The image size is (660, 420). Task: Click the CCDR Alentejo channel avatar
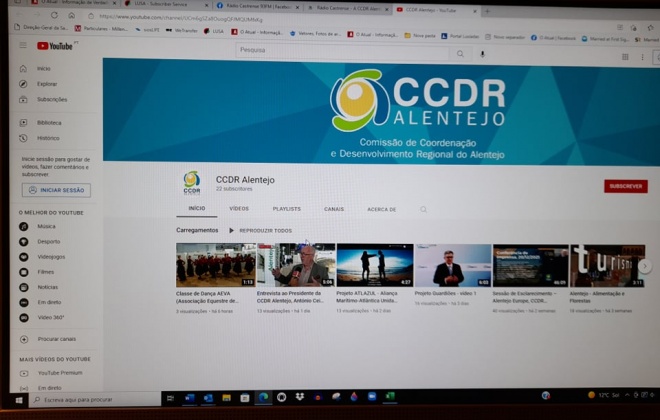[192, 182]
